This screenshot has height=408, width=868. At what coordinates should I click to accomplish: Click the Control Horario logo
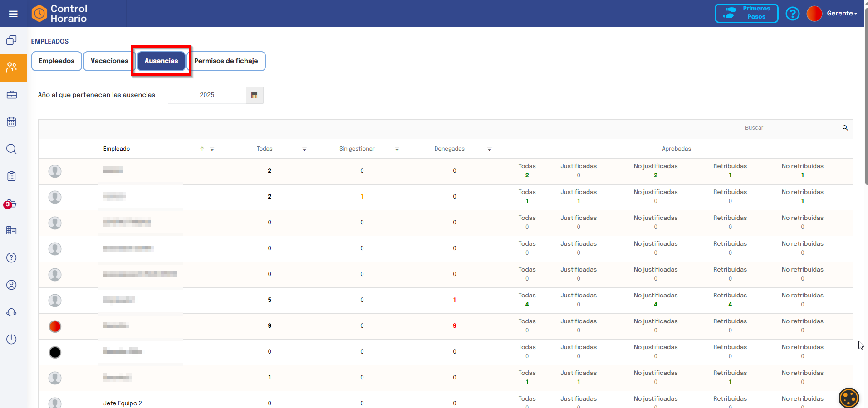coord(59,14)
